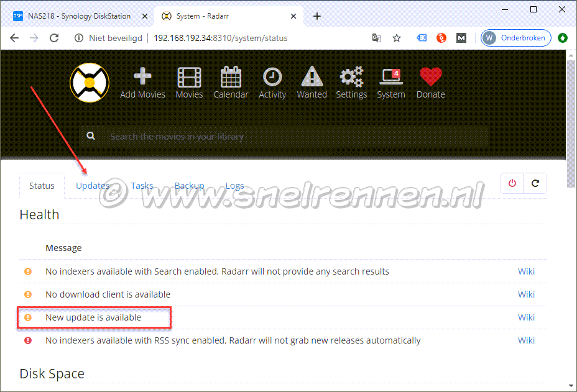Open the Calendar view
The image size is (577, 392).
pyautogui.click(x=231, y=83)
